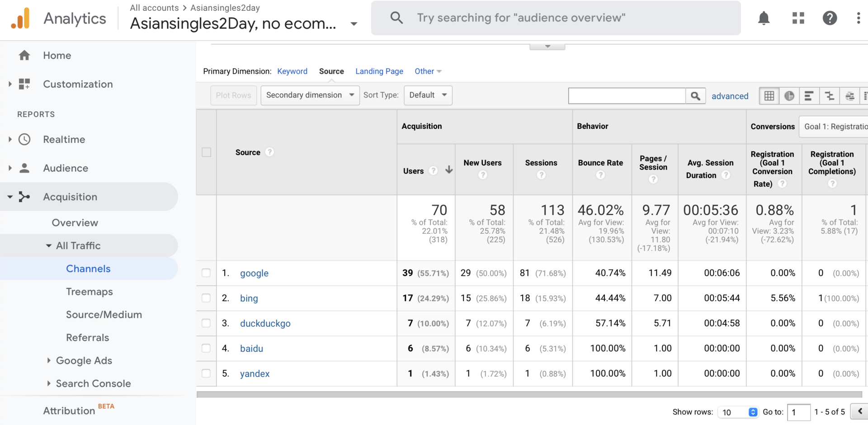Collapse the chart area toggle tab
Screen dimensions: 868x425
(x=547, y=47)
